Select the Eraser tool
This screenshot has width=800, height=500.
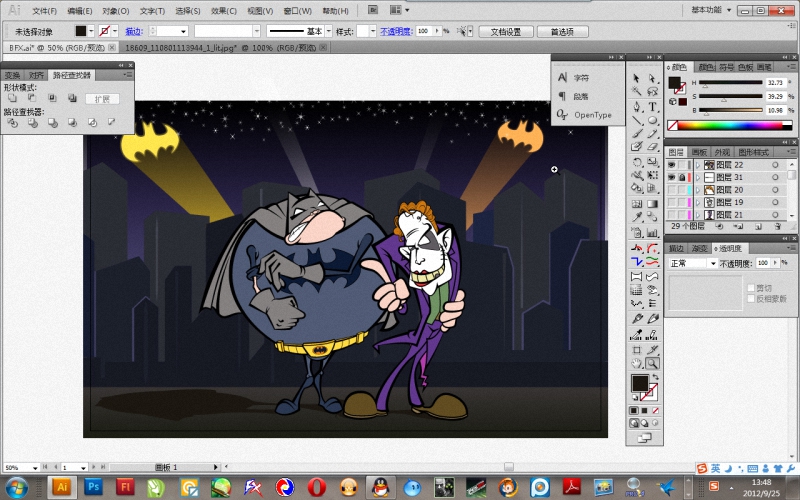coord(652,147)
